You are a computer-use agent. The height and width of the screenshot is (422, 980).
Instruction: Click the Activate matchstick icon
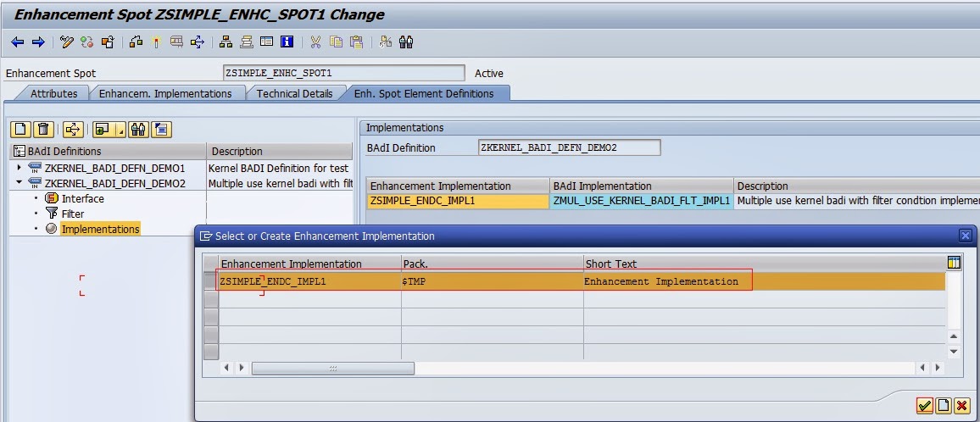click(156, 42)
